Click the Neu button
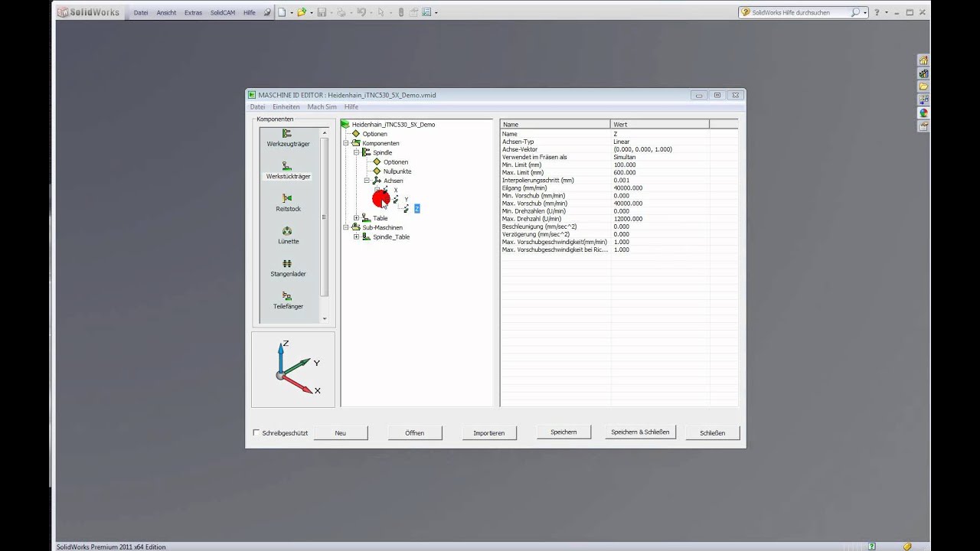The height and width of the screenshot is (551, 980). coord(341,433)
